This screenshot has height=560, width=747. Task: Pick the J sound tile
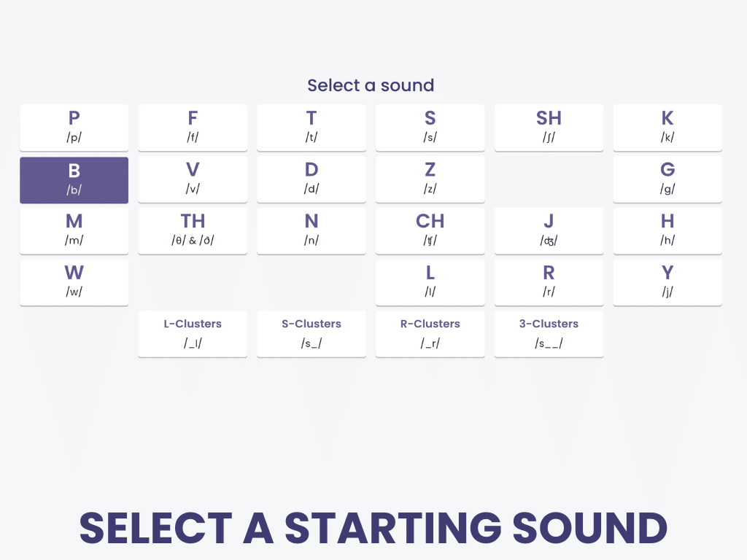[549, 230]
